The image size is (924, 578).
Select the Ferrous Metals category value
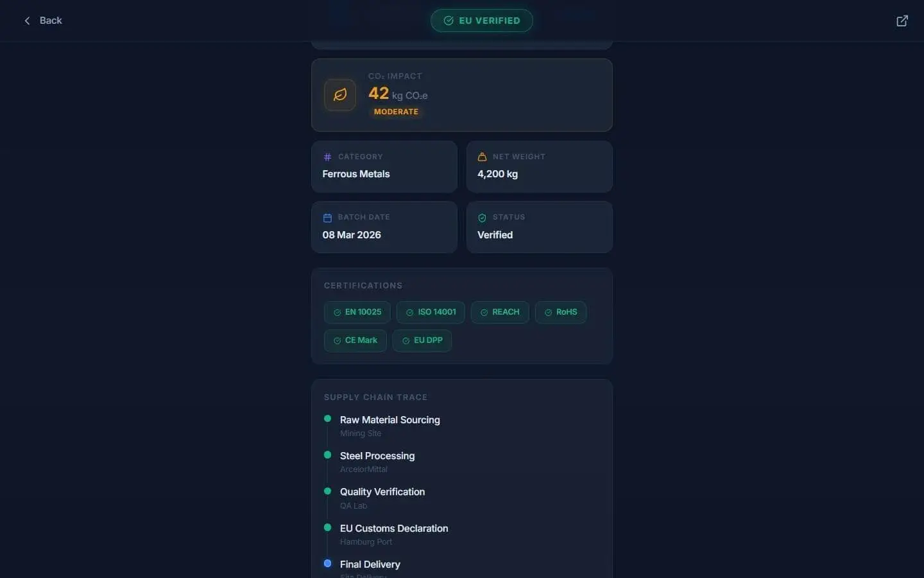pos(356,174)
